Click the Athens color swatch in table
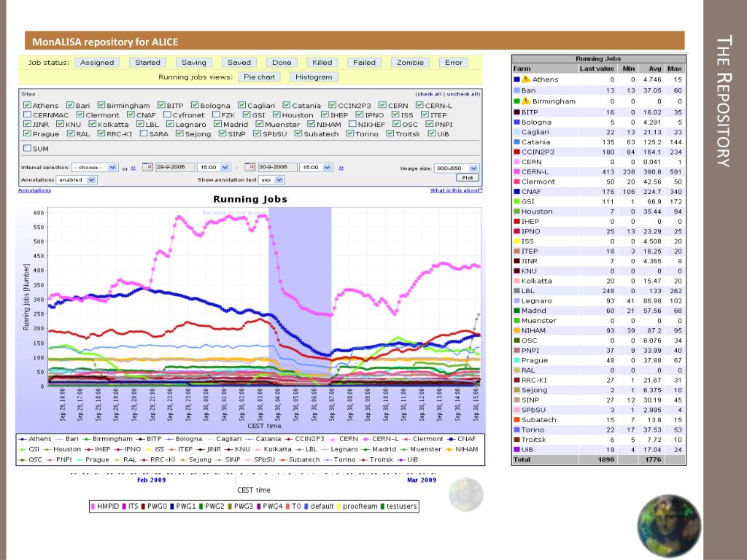 click(517, 79)
